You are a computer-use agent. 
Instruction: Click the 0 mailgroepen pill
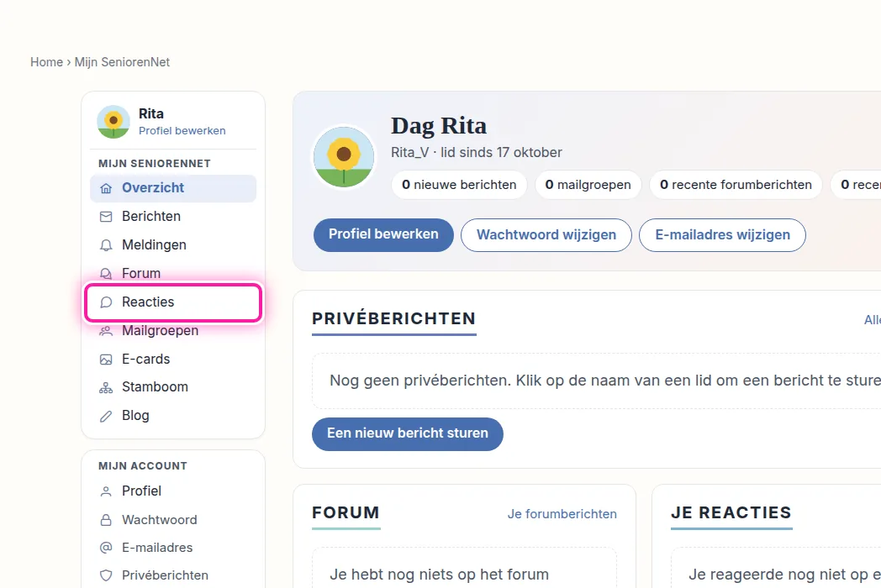point(588,185)
